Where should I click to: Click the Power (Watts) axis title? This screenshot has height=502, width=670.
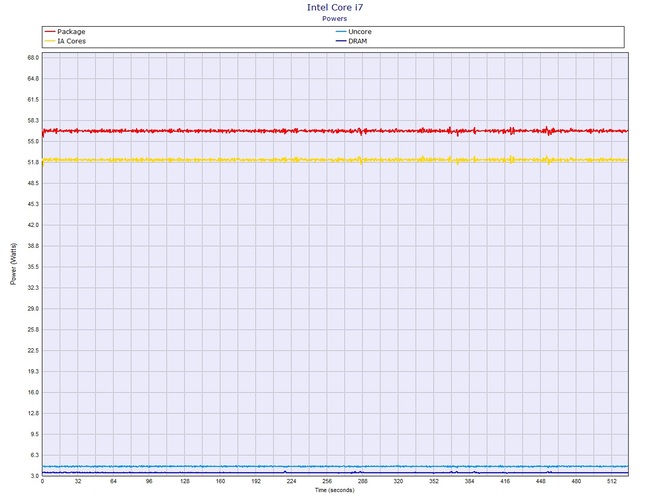(x=13, y=264)
